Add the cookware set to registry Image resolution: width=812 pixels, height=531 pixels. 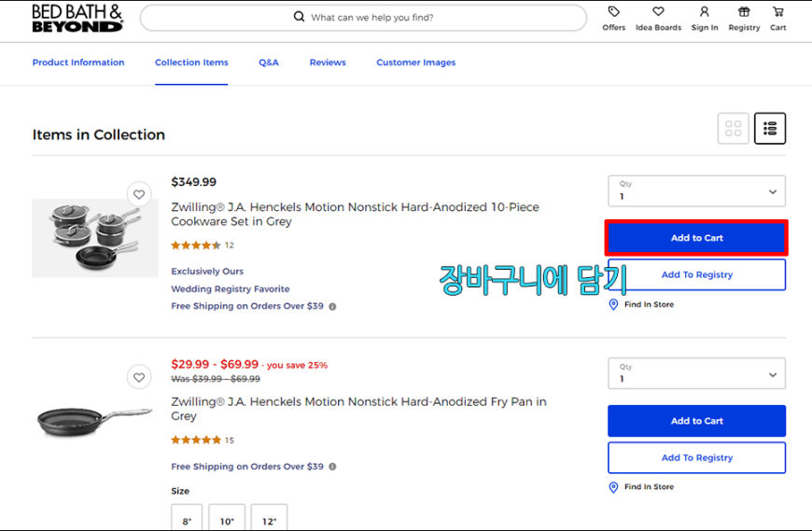coord(696,274)
